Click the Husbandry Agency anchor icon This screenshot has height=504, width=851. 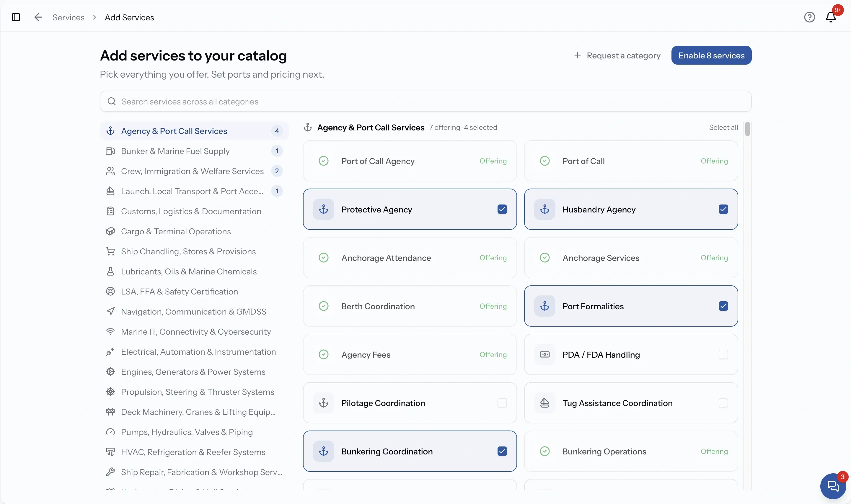click(544, 209)
